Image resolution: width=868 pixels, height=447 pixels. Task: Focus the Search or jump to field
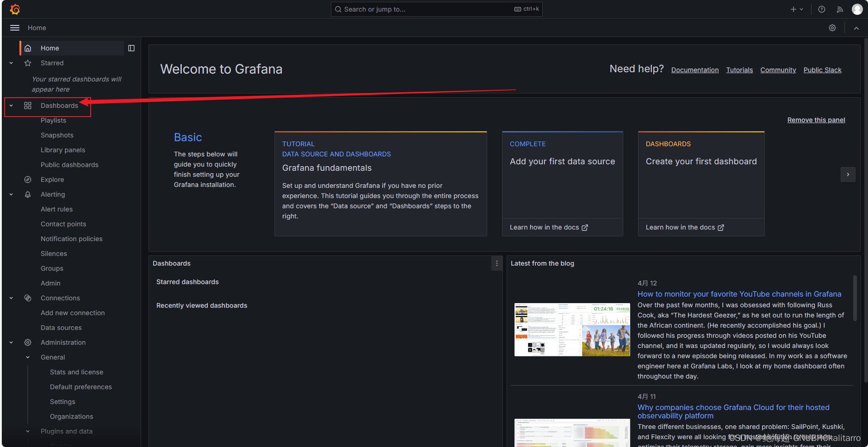pyautogui.click(x=436, y=9)
